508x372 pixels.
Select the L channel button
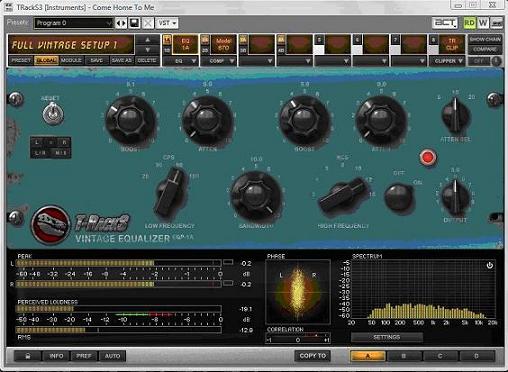(37, 142)
